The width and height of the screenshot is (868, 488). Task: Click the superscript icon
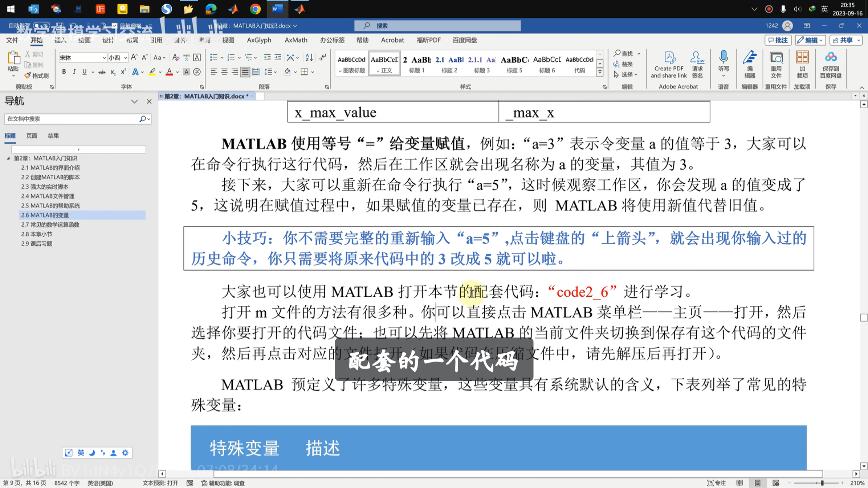pos(123,72)
